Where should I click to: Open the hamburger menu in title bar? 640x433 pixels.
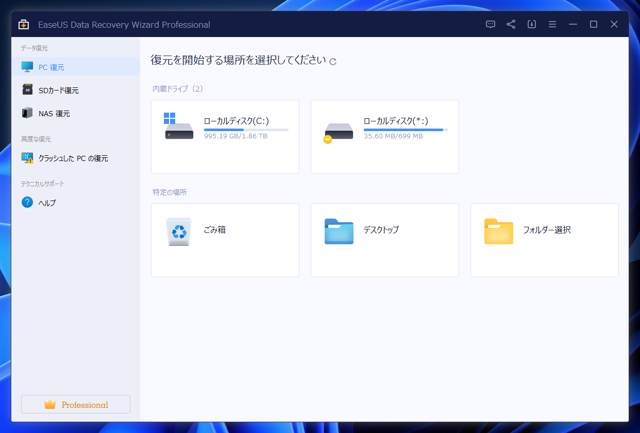coord(552,24)
